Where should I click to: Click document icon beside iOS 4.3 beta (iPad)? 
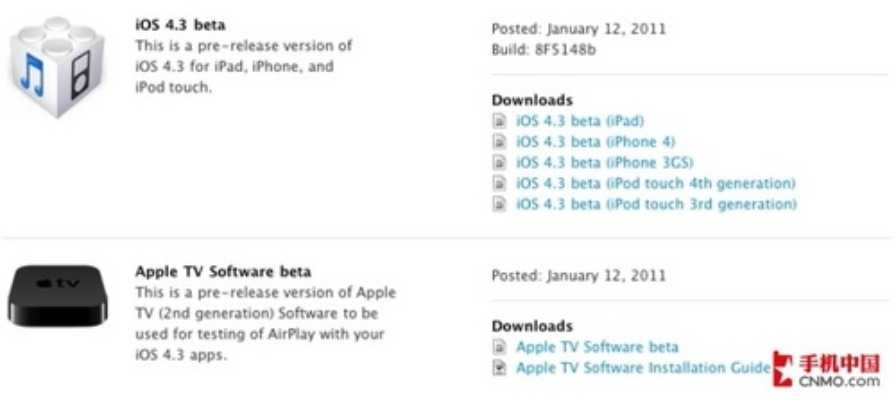point(500,121)
